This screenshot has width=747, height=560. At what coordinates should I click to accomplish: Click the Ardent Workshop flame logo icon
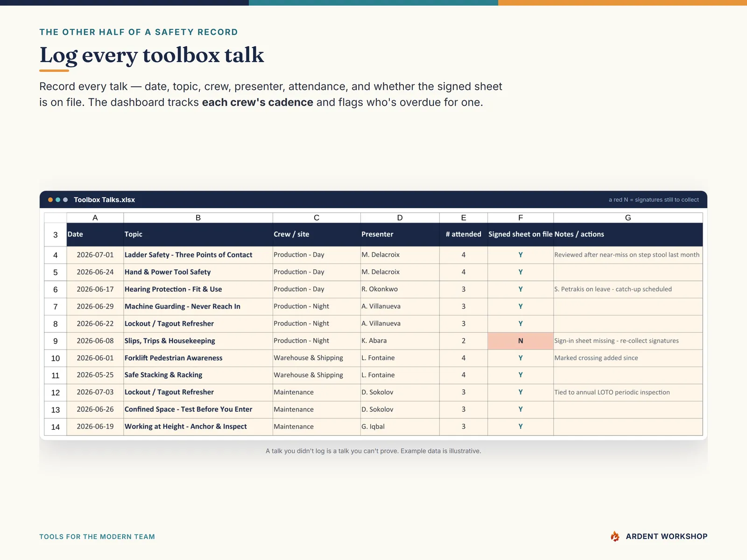[615, 536]
